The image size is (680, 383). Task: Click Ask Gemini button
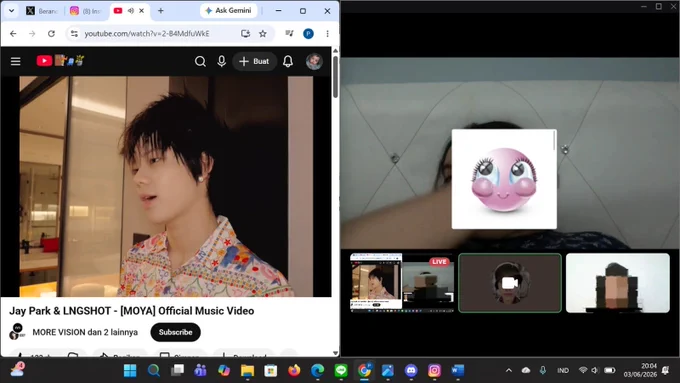point(228,10)
